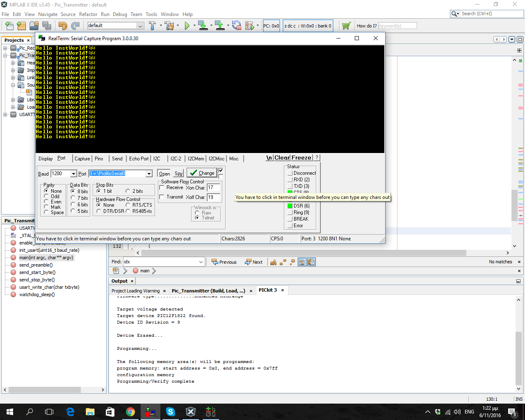Open Skype from the taskbar
525x420 pixels.
point(171,412)
